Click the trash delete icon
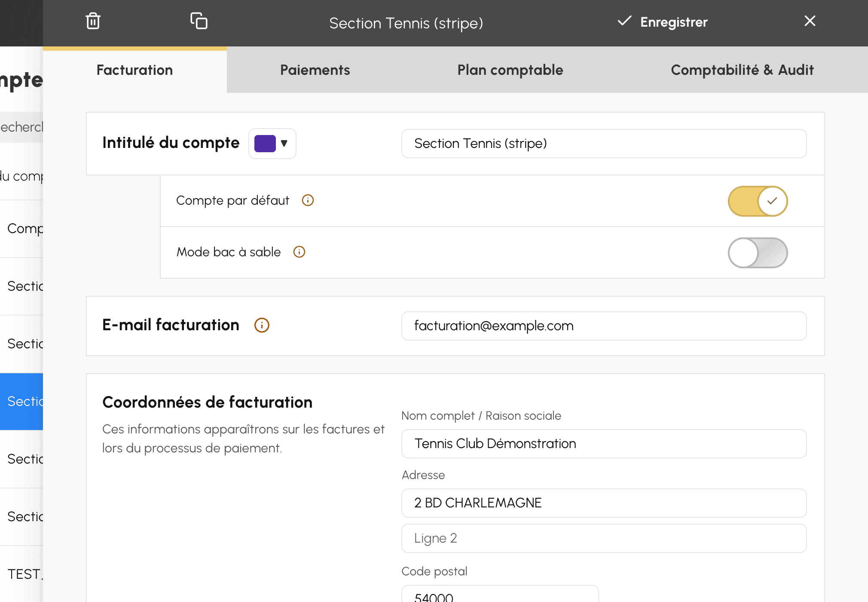Image resolution: width=868 pixels, height=602 pixels. tap(93, 21)
